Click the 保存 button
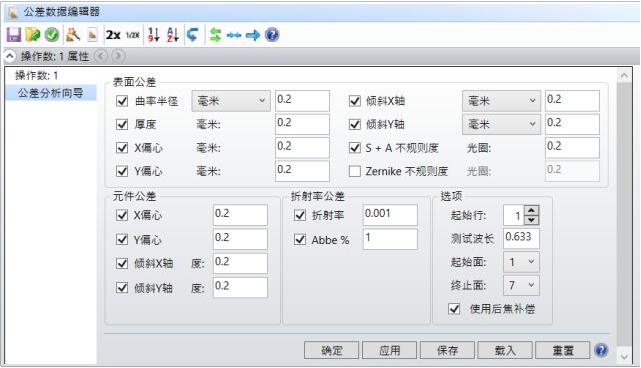The width and height of the screenshot is (641, 368). coord(447,350)
